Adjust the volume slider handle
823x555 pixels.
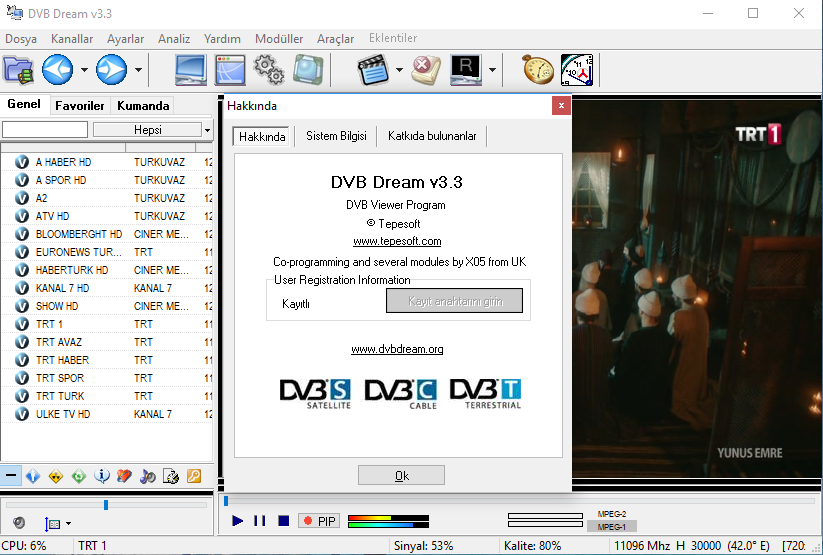click(x=106, y=505)
